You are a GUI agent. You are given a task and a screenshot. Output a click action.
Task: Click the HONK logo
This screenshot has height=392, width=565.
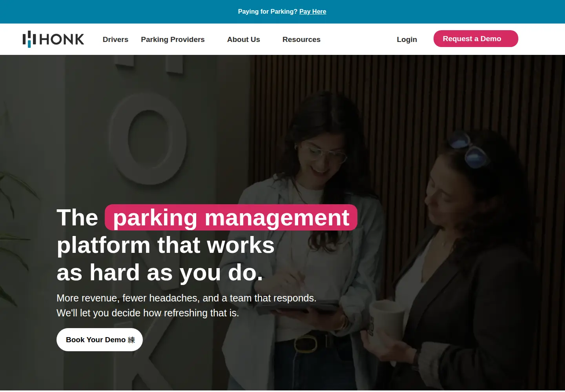53,39
